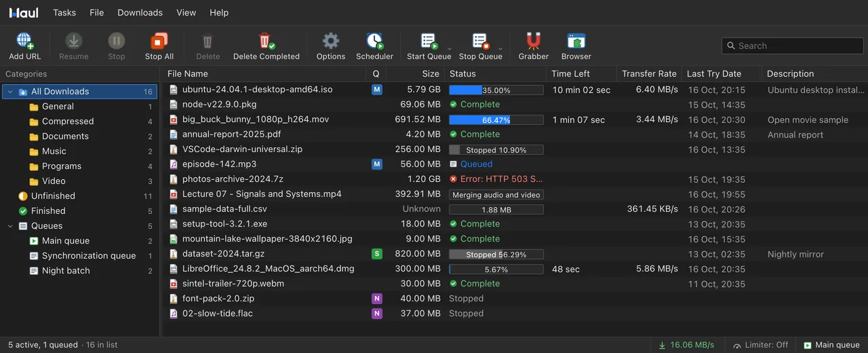Click the N queue badge on font-pack-2.0.zip row
868x353 pixels.
[x=377, y=299]
